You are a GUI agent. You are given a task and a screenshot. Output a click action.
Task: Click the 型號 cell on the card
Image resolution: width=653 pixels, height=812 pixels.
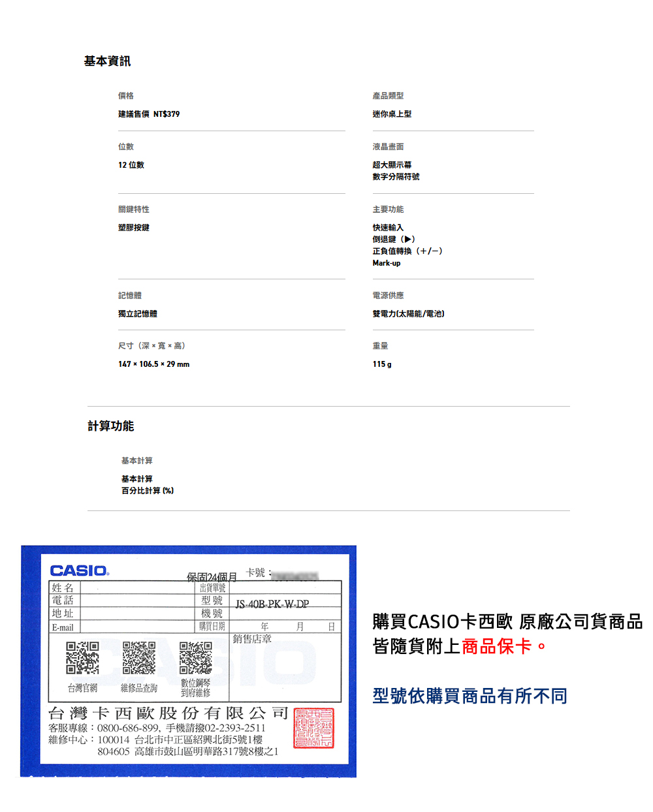coord(212,600)
